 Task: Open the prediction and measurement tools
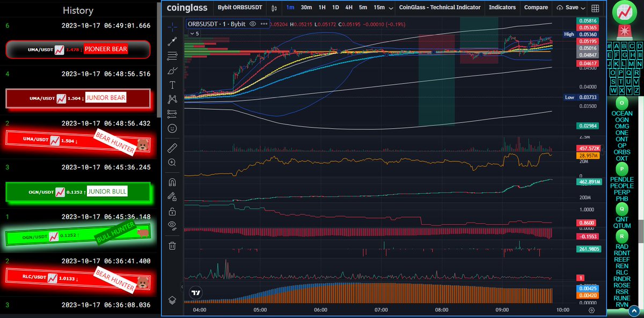(172, 113)
